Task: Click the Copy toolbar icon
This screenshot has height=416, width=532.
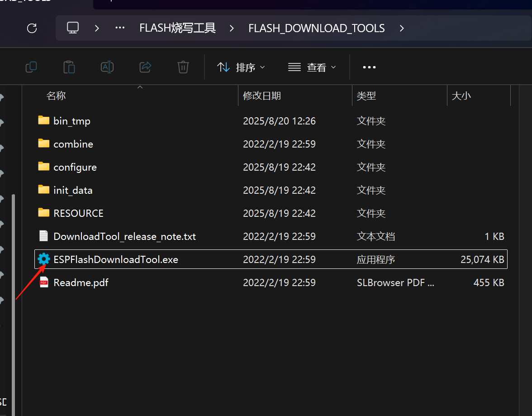Action: 31,67
